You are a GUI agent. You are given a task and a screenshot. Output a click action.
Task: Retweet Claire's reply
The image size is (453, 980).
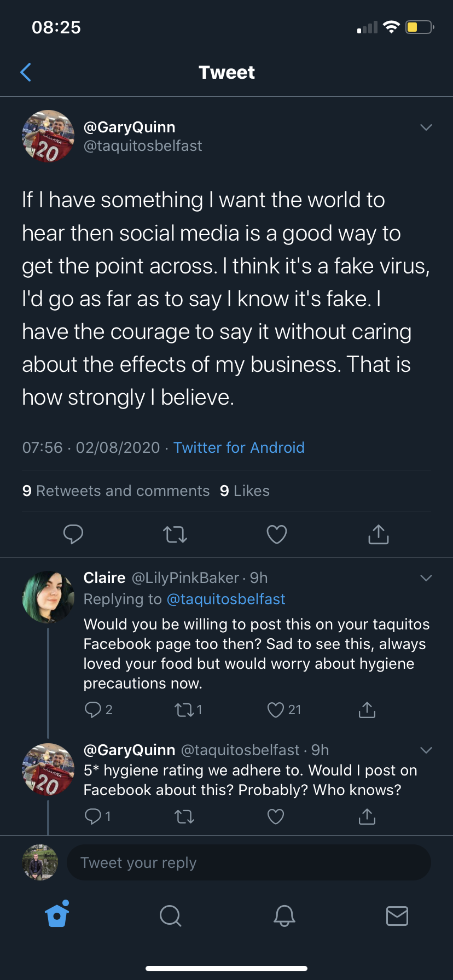click(x=183, y=710)
